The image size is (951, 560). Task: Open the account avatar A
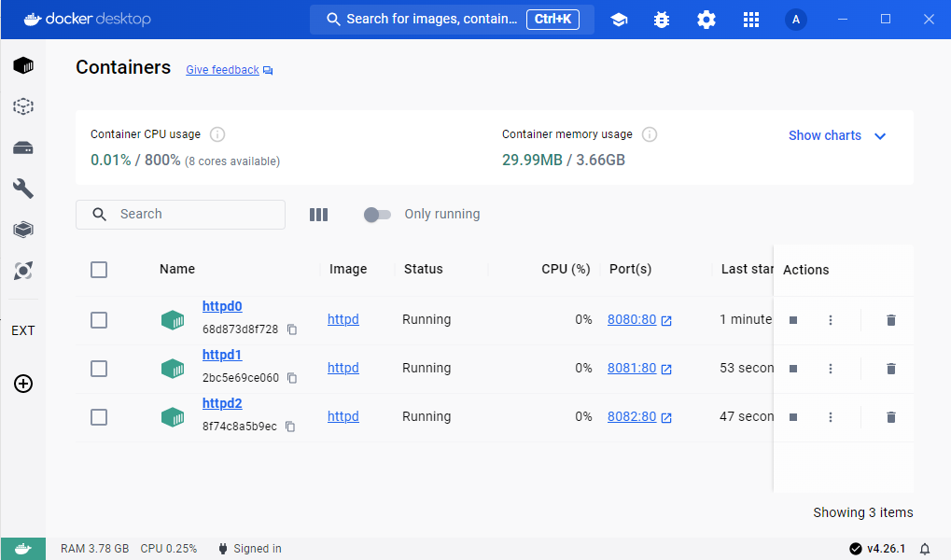(796, 20)
